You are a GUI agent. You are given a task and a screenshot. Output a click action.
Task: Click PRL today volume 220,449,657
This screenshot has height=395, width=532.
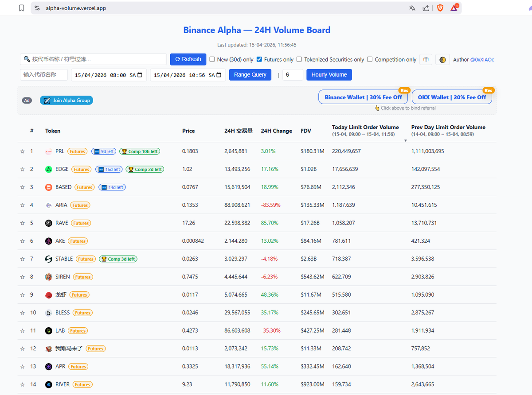coord(346,151)
